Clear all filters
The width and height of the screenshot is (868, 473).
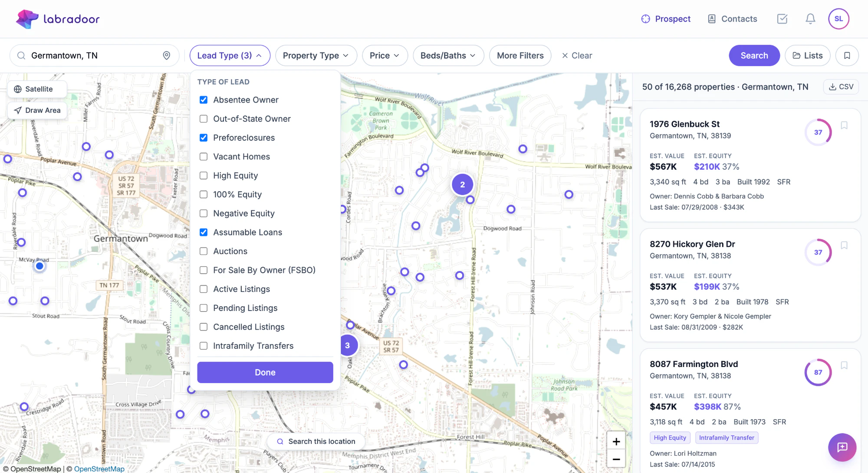(577, 56)
